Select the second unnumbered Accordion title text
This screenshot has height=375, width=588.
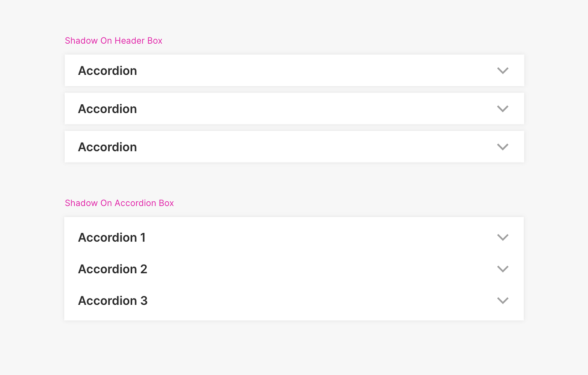[108, 109]
